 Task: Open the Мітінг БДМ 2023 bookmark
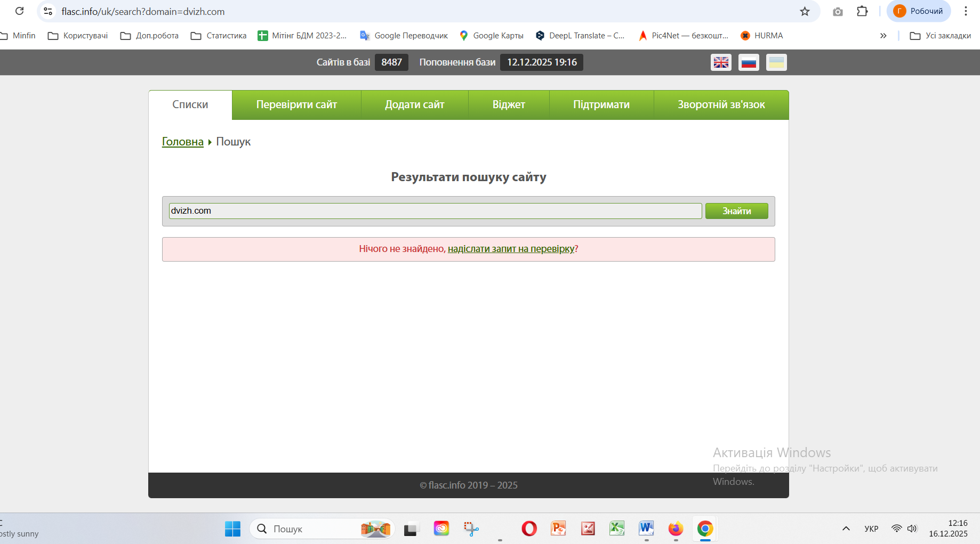302,36
